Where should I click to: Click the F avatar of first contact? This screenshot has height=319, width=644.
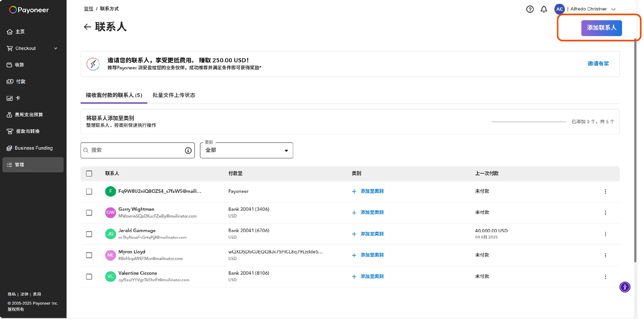111,192
